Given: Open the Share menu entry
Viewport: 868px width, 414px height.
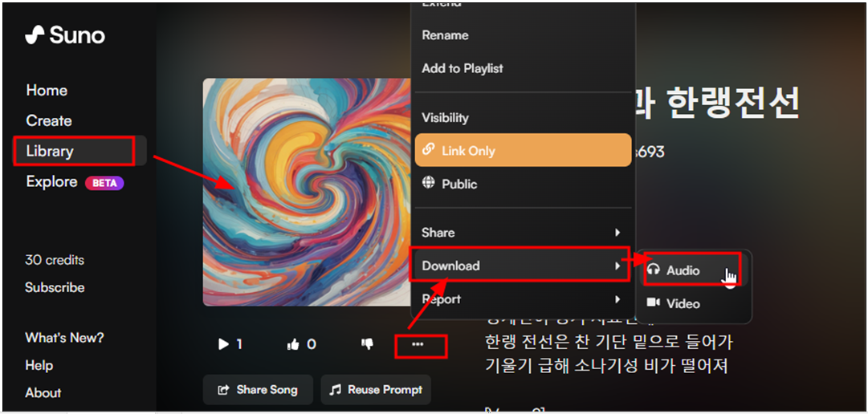Looking at the screenshot, I should coord(523,233).
